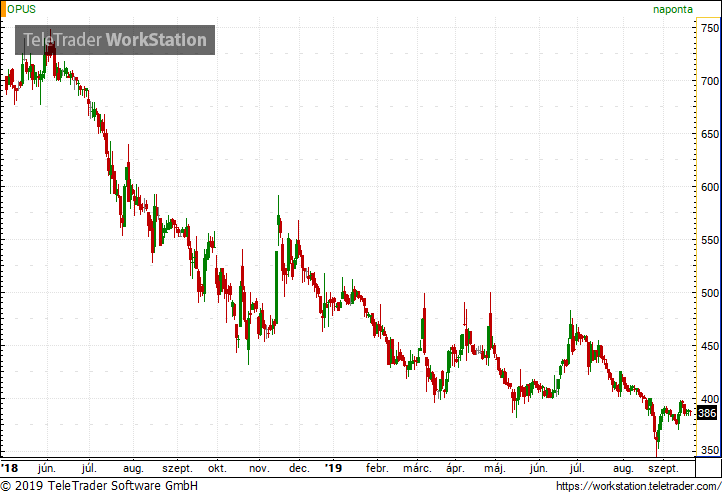Open the workstation.teletrader.com link

click(638, 486)
